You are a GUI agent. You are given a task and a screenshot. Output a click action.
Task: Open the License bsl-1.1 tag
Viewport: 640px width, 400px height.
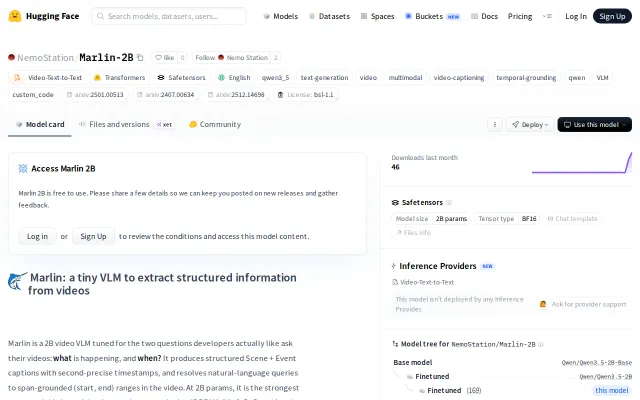pos(306,95)
